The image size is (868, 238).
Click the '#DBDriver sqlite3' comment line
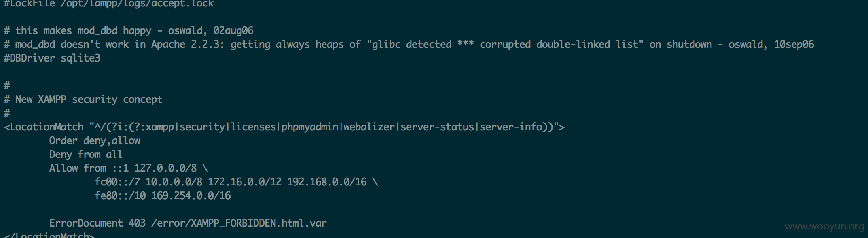pos(52,58)
